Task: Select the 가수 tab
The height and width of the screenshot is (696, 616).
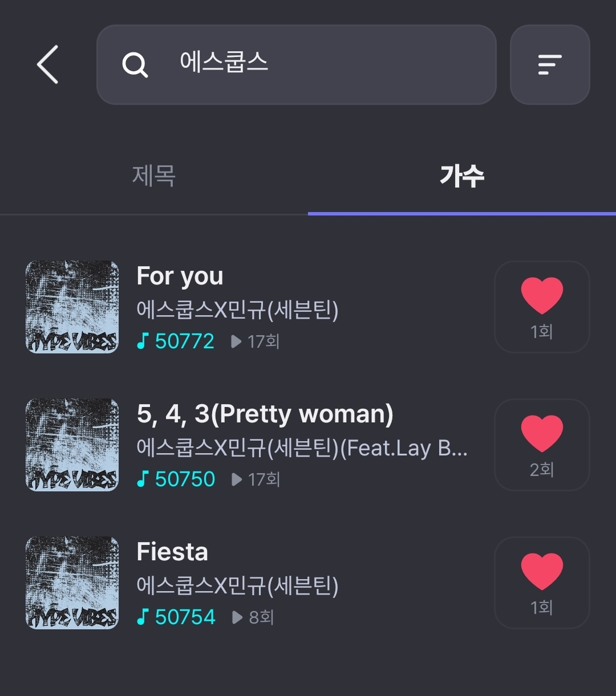Action: click(x=461, y=176)
